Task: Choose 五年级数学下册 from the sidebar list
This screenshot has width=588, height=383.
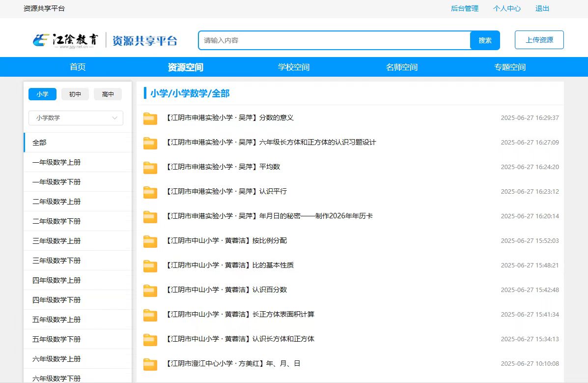Action: (56, 339)
